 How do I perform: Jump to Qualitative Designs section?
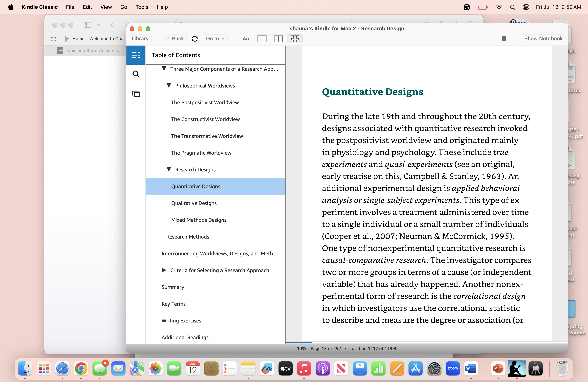[x=194, y=203]
